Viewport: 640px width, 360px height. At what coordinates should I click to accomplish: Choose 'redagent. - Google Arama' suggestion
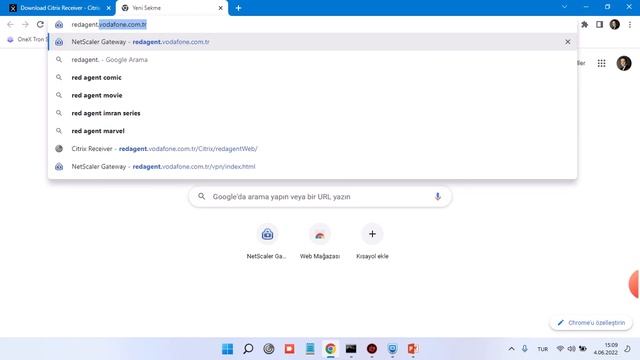[312, 60]
